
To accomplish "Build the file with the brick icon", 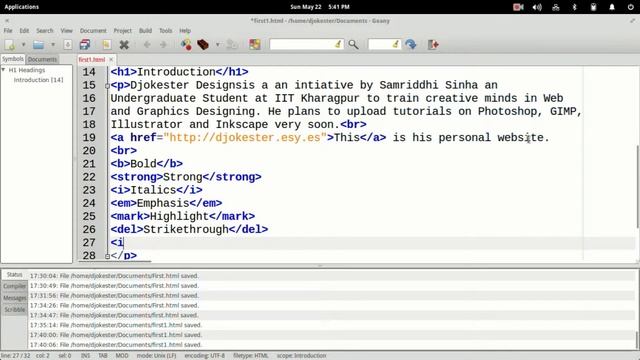I will click(x=203, y=44).
